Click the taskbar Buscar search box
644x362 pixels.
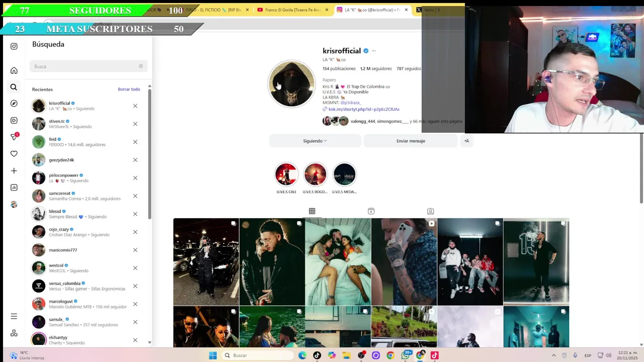pos(258,355)
